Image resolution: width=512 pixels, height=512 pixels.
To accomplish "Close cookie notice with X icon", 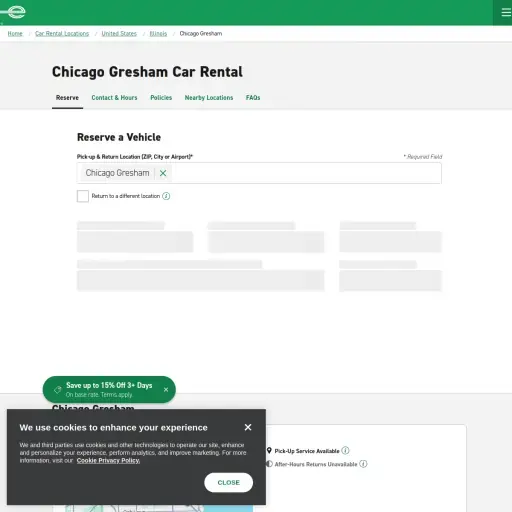I will tap(248, 427).
